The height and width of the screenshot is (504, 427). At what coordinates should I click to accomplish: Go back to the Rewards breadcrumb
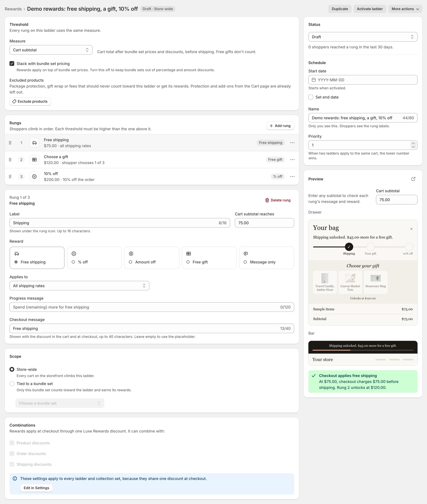(13, 9)
